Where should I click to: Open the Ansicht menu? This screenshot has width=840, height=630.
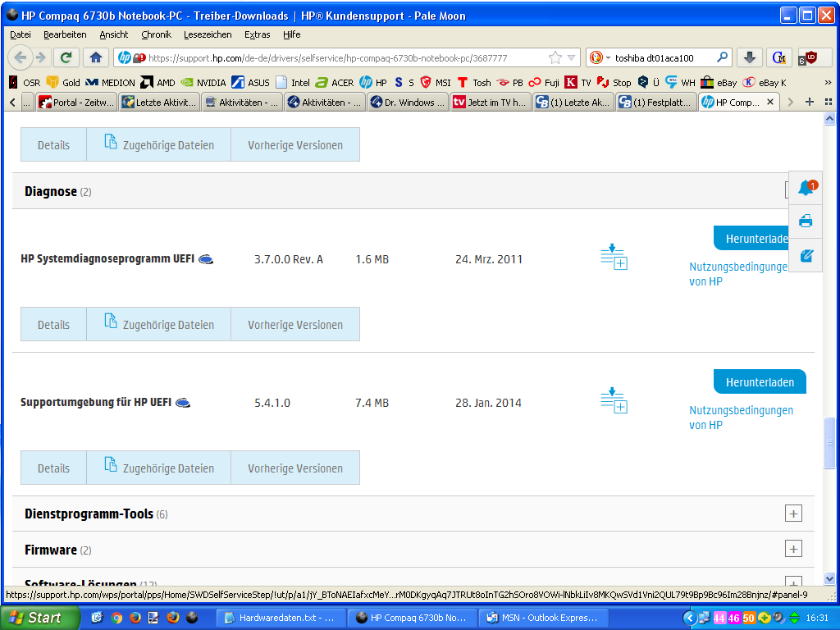tap(113, 34)
